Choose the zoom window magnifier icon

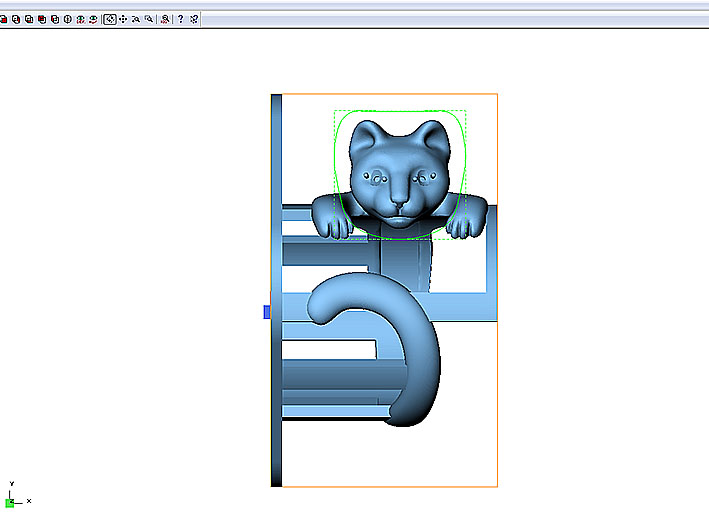(x=149, y=19)
